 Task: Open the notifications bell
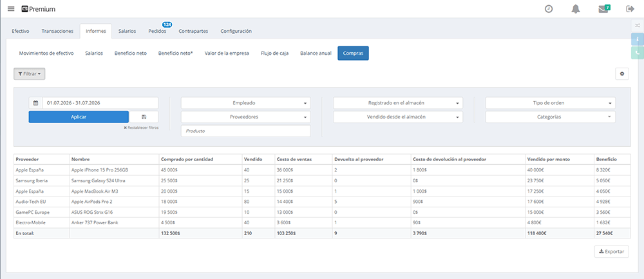pos(575,9)
